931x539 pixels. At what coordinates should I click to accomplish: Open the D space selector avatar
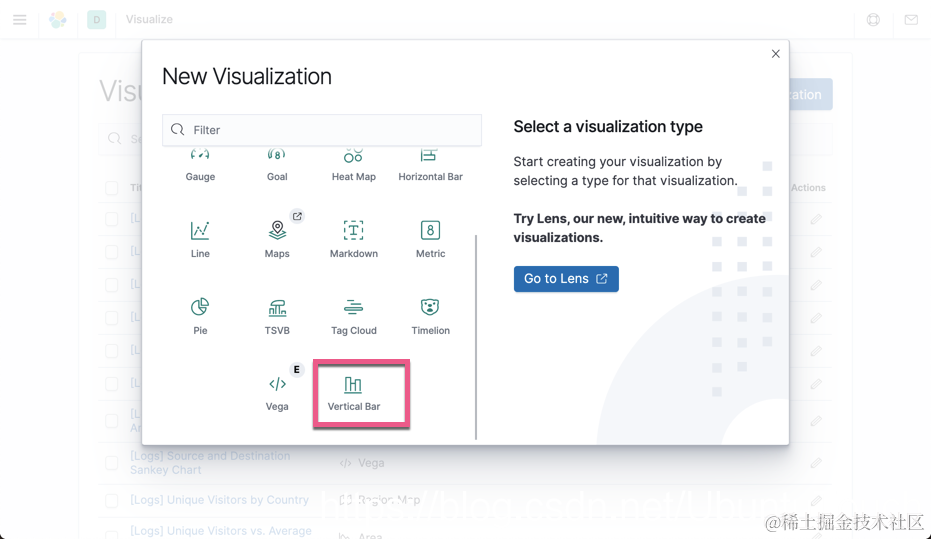click(x=96, y=20)
